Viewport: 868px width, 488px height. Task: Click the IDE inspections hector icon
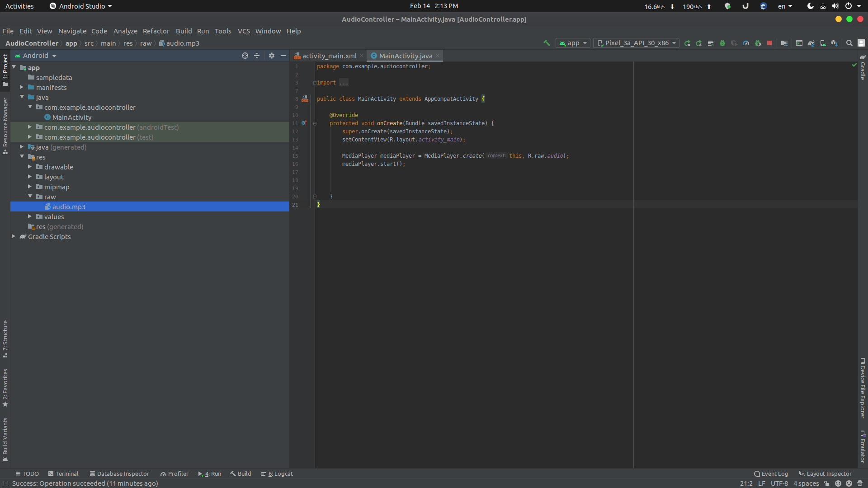coord(860,483)
